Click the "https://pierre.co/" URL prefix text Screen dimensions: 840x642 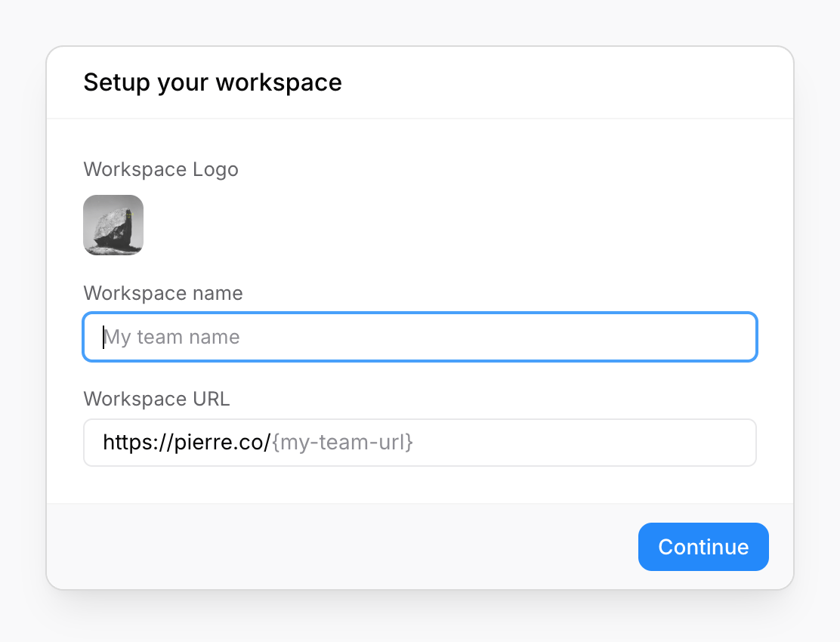pos(186,443)
